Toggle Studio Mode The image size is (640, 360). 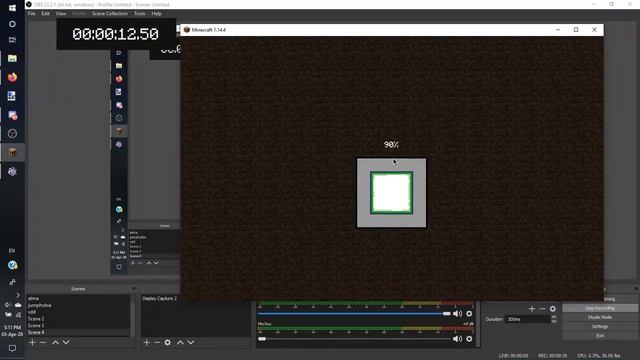(x=600, y=317)
